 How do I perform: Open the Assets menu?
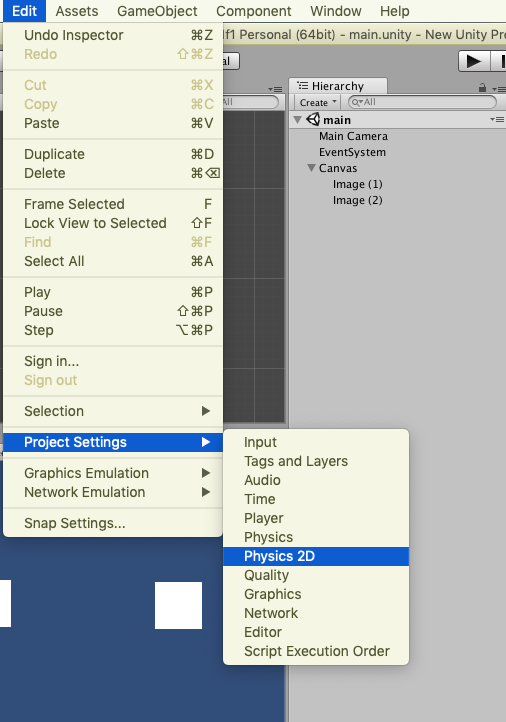coord(77,11)
